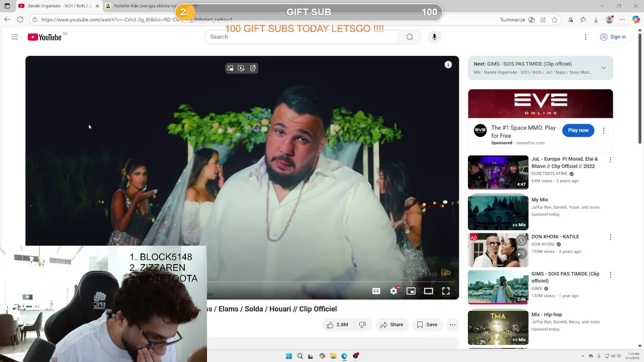Share the video

click(391, 325)
